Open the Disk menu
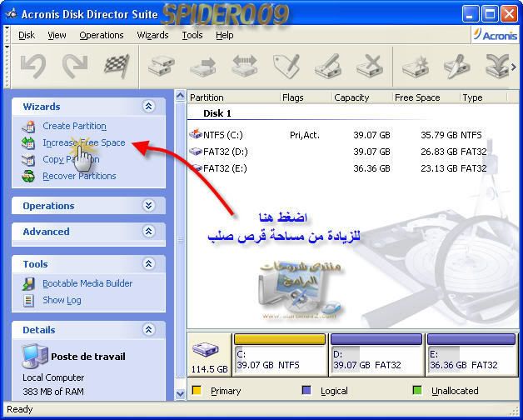 [27, 35]
